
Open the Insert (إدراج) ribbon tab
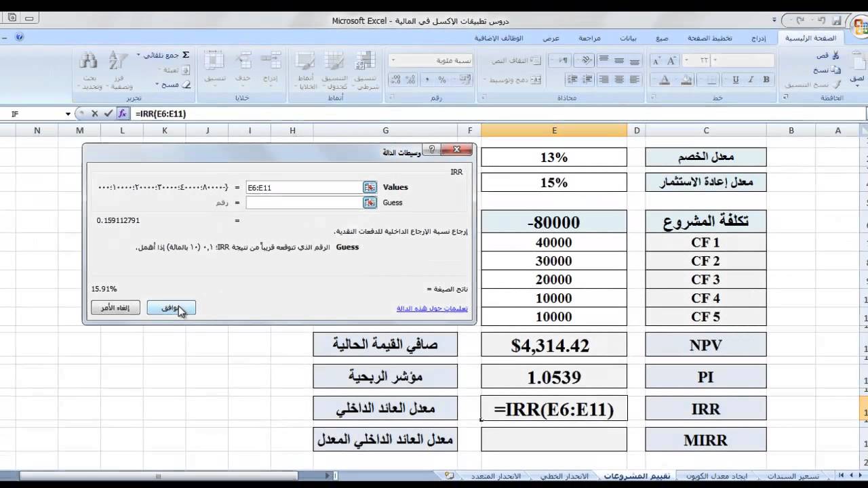[759, 39]
